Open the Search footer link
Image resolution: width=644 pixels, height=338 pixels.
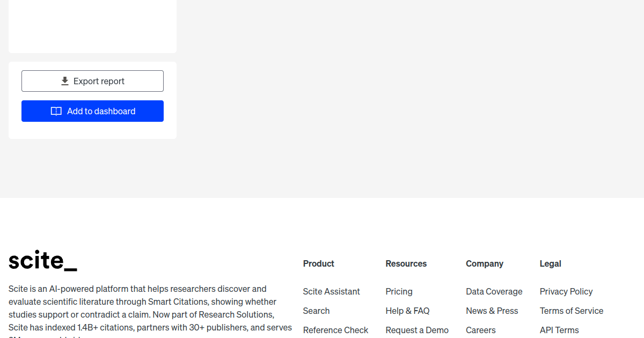tap(316, 311)
